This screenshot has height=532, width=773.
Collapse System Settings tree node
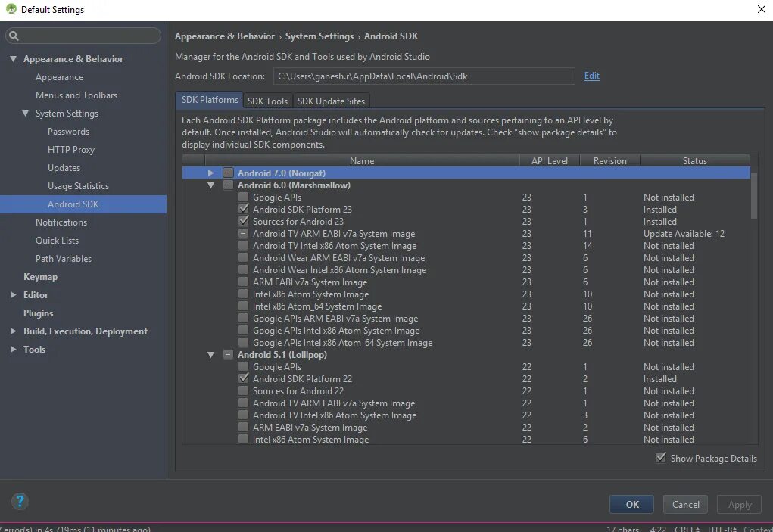pyautogui.click(x=26, y=114)
